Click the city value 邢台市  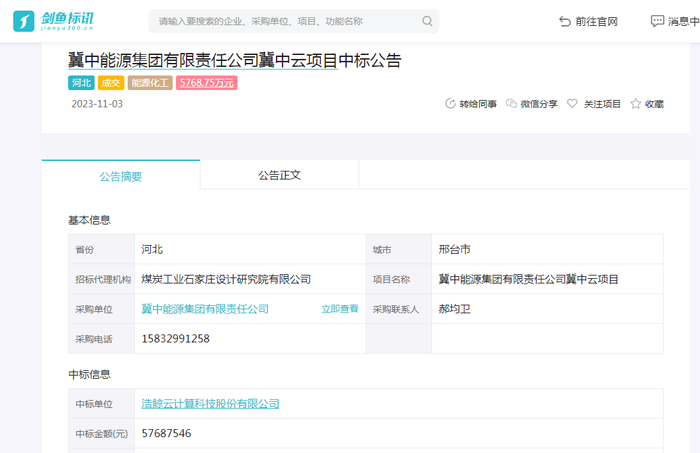[454, 249]
